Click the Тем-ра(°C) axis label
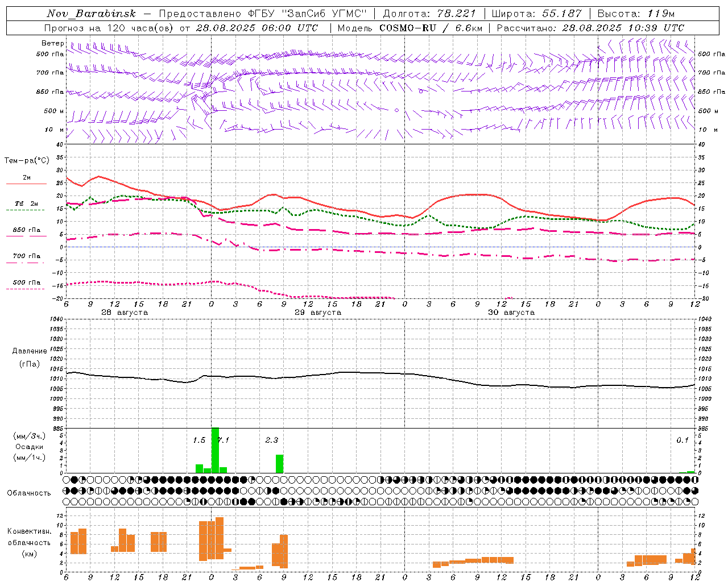 [x=27, y=161]
